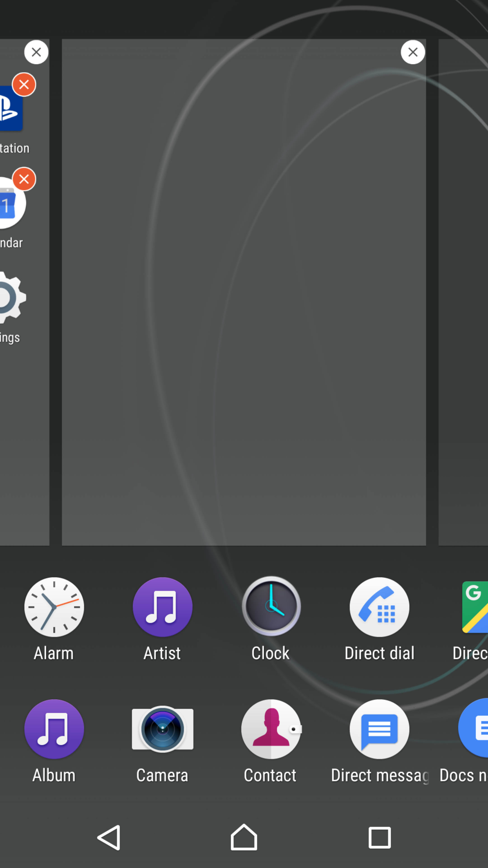The image size is (488, 868).
Task: Select the Contact label text
Action: [x=270, y=775]
